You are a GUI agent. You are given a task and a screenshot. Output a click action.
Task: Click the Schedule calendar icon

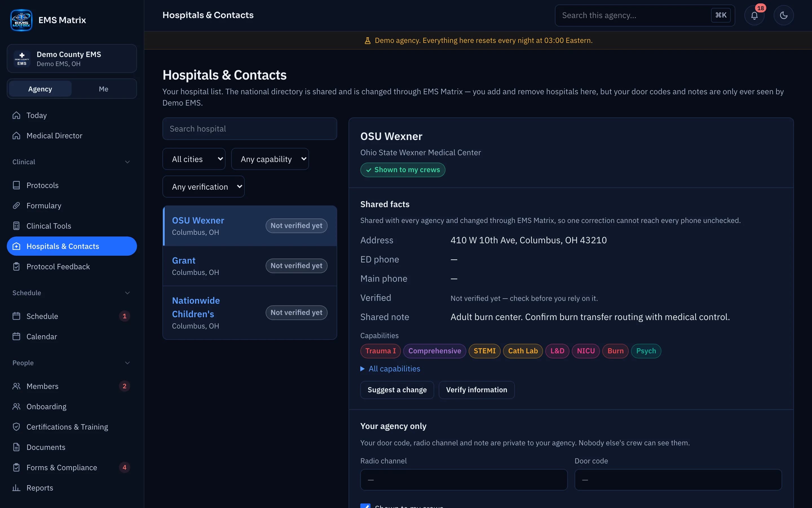coord(16,316)
